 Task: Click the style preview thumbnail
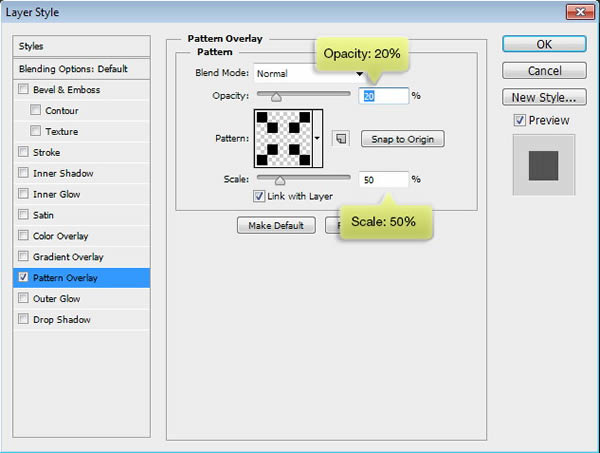click(x=543, y=165)
